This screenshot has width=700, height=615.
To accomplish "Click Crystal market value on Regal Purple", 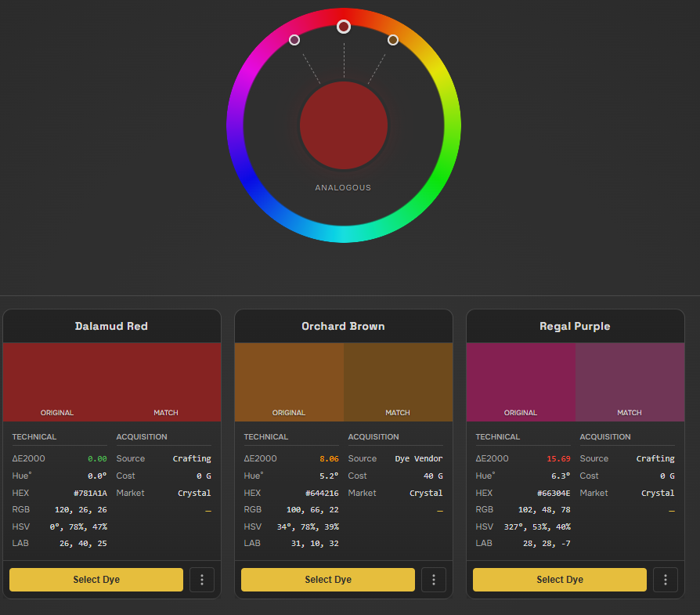I will click(658, 493).
